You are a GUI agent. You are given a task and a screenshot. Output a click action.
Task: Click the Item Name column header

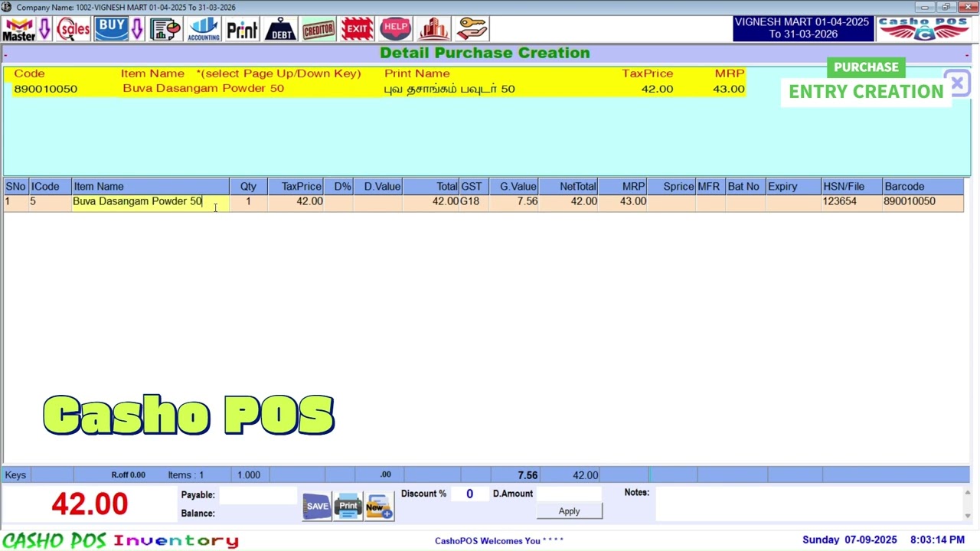(x=150, y=187)
